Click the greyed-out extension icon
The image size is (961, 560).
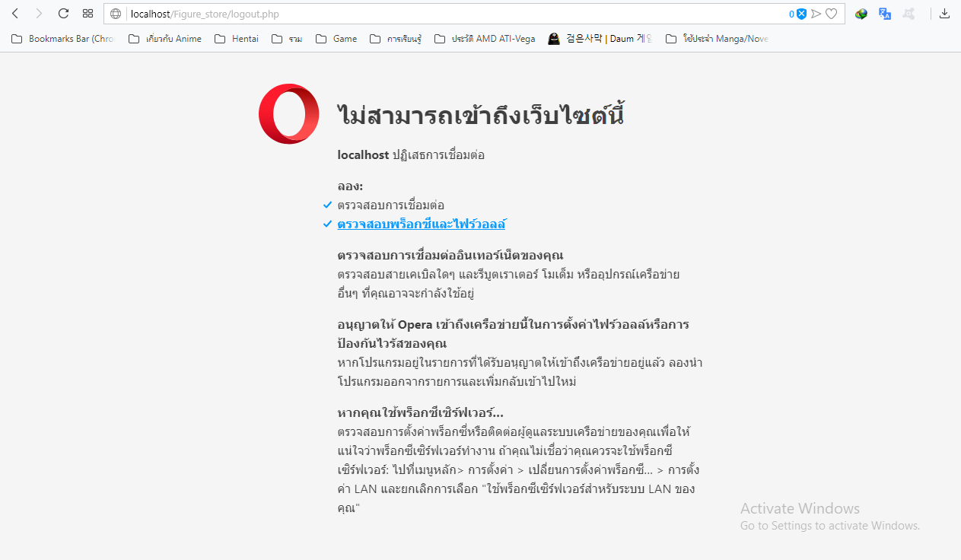pyautogui.click(x=908, y=14)
